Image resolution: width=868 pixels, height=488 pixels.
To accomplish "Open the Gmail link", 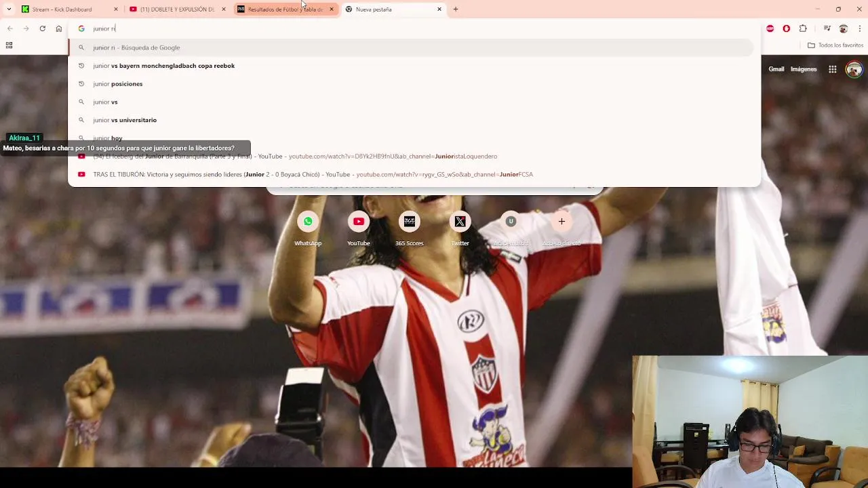I will 776,69.
